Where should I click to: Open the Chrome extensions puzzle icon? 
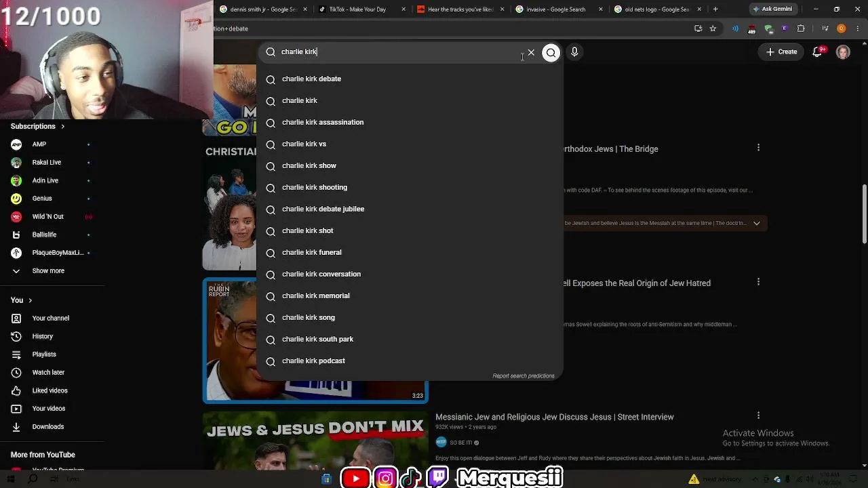pyautogui.click(x=801, y=28)
